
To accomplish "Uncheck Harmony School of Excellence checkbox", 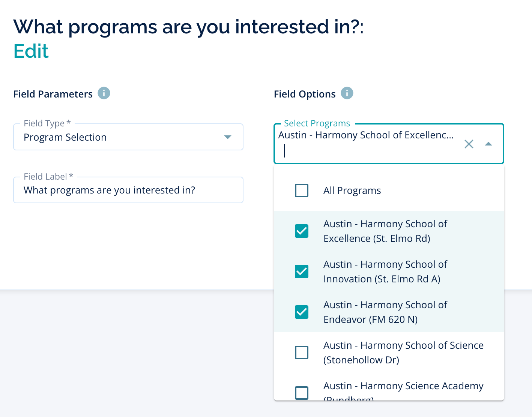I will (302, 231).
